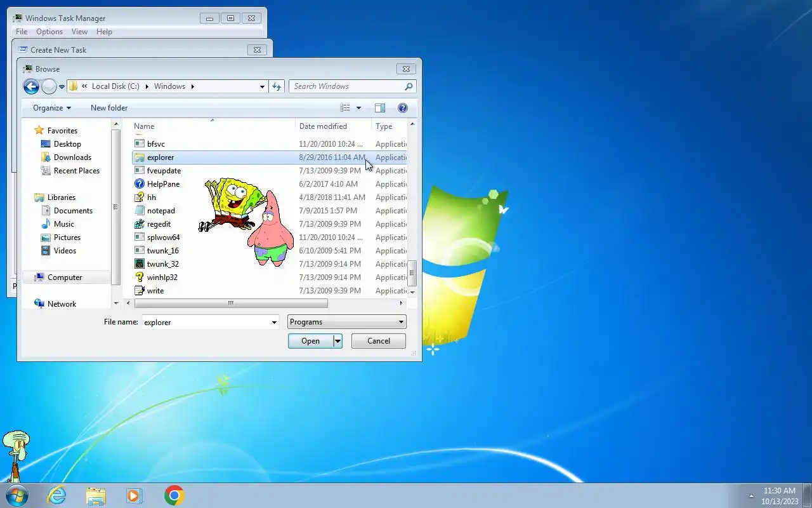Click the File name input field
The width and height of the screenshot is (812, 508).
[x=205, y=322]
